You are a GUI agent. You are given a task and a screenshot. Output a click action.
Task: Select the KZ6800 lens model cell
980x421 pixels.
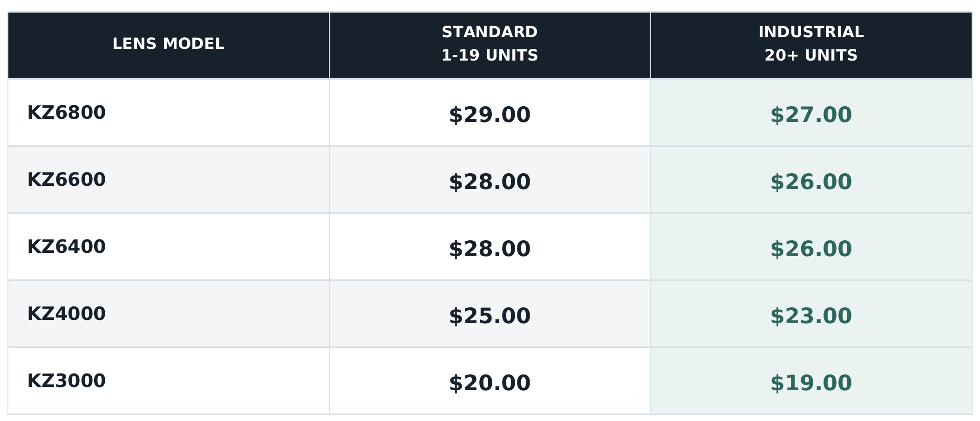(169, 112)
